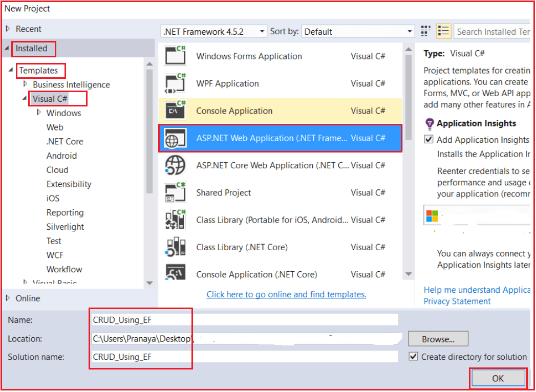Screen dimensions: 536x392
Task: Choose the ASP.NET Core Web Application icon
Action: pyautogui.click(x=175, y=165)
